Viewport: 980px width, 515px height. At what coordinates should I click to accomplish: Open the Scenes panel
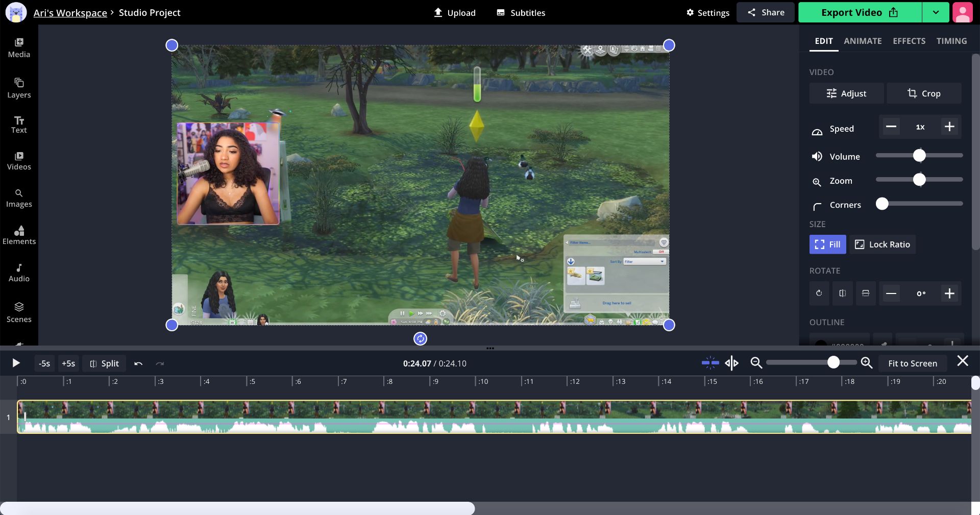point(19,312)
